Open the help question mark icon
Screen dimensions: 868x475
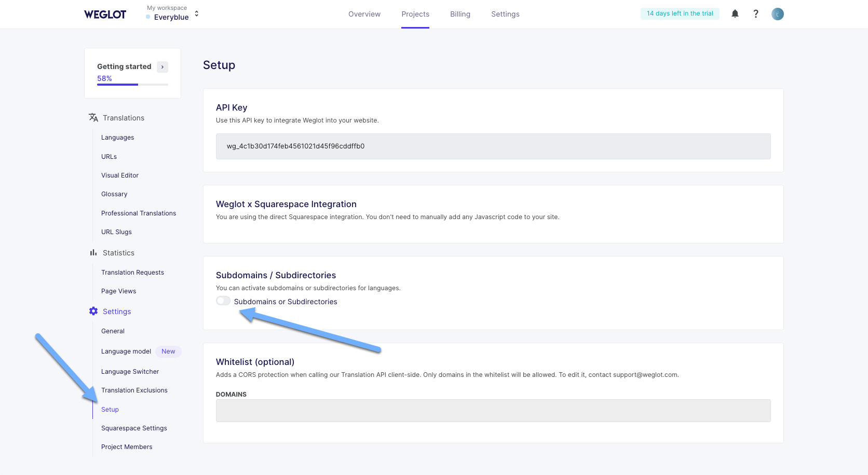coord(756,14)
